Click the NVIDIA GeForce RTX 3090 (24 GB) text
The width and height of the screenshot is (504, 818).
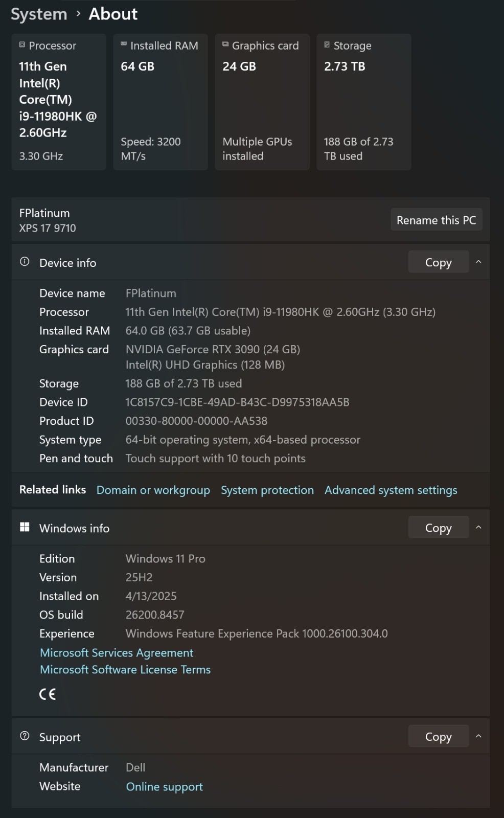click(213, 349)
